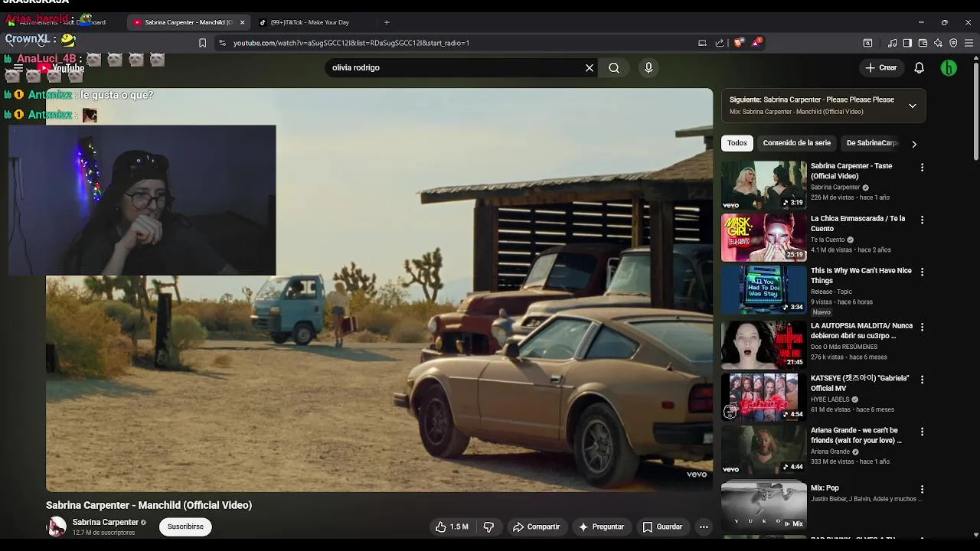Screen dimensions: 980x551
Task: Open options menu for Taste video
Action: (x=922, y=167)
